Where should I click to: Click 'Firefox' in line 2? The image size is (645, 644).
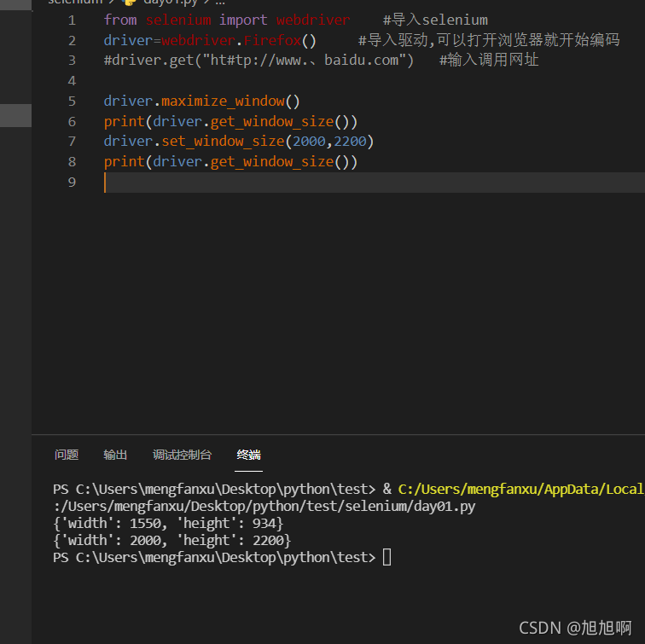tap(272, 40)
